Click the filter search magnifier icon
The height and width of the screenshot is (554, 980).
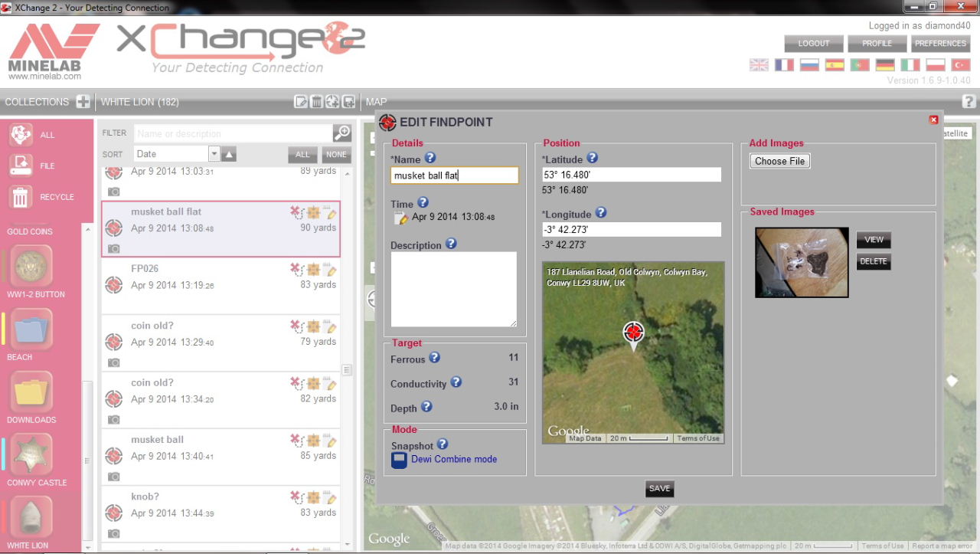(x=342, y=133)
